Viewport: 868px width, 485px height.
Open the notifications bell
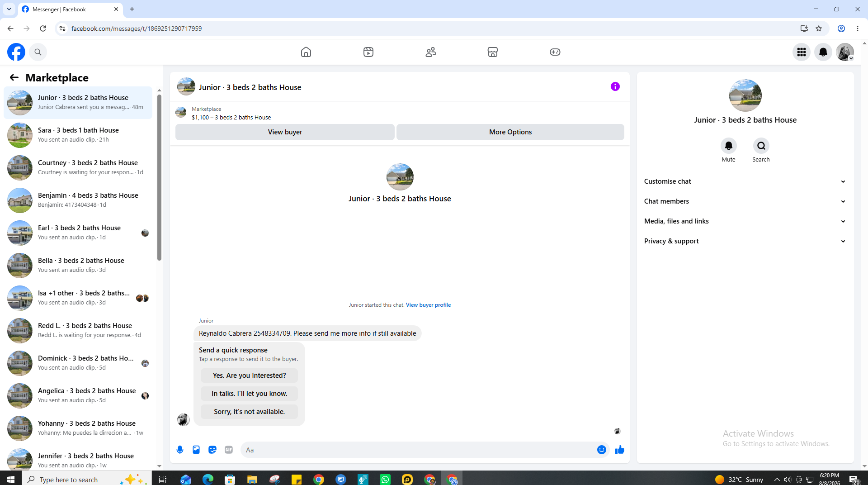pyautogui.click(x=823, y=52)
